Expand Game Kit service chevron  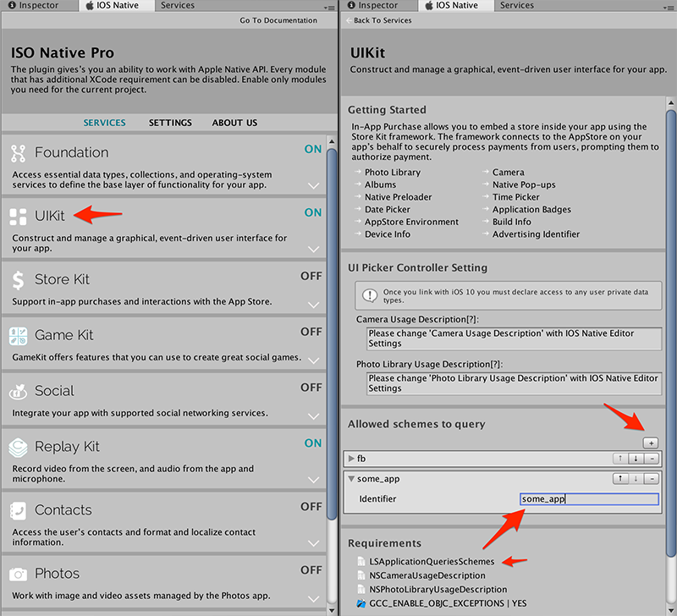(x=313, y=360)
